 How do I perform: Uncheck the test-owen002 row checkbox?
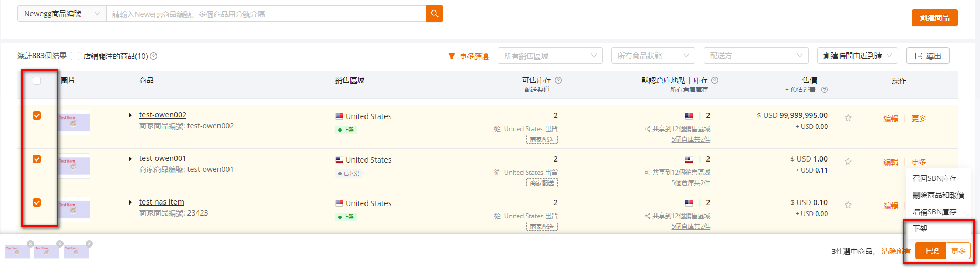point(37,115)
